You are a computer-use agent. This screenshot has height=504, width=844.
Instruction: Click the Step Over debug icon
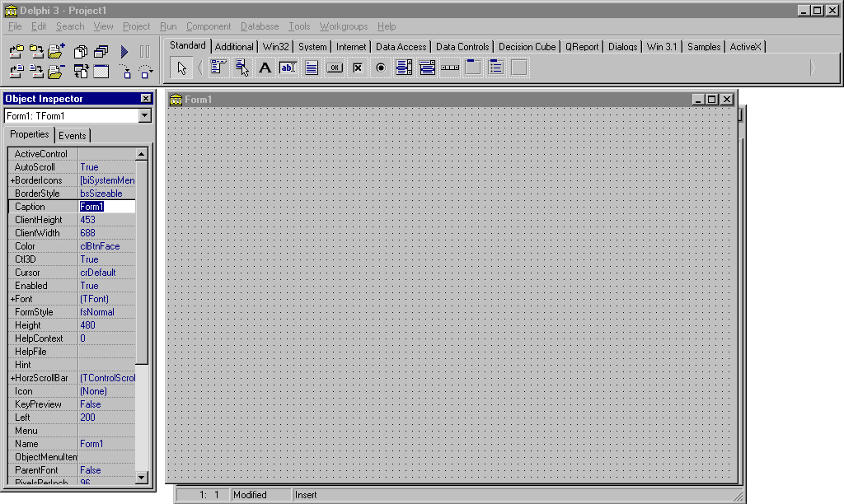[x=145, y=72]
